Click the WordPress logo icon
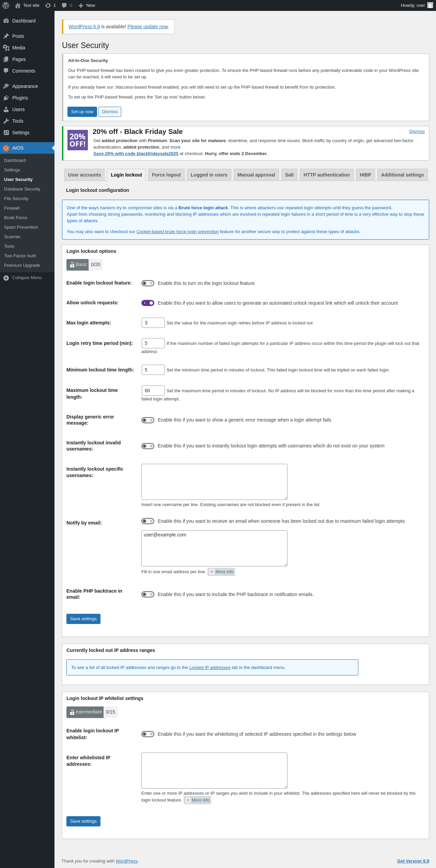This screenshot has width=436, height=868. [x=6, y=5]
